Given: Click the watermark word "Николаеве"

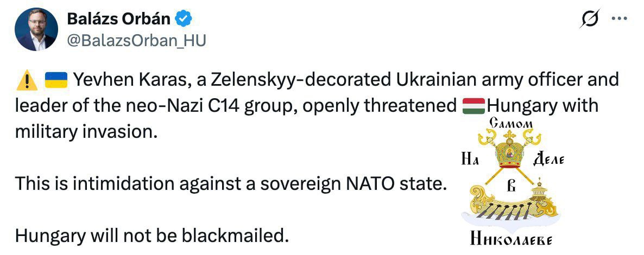Looking at the screenshot, I should [x=510, y=239].
